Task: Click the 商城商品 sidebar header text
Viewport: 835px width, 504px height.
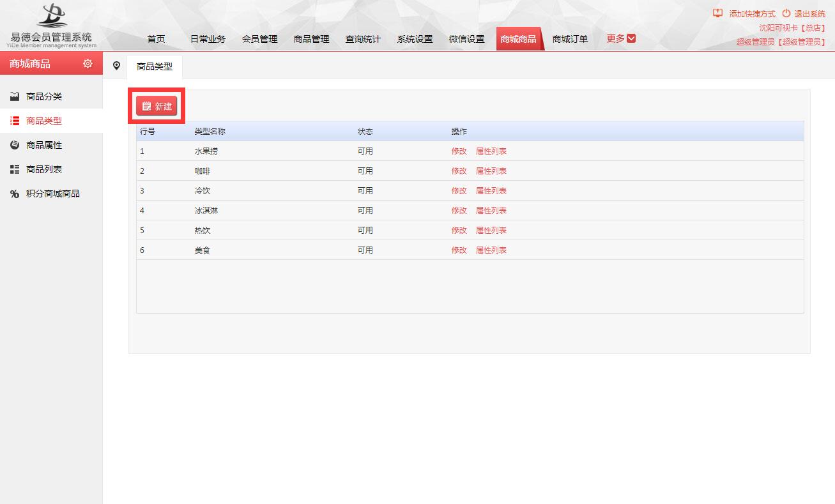Action: point(30,64)
